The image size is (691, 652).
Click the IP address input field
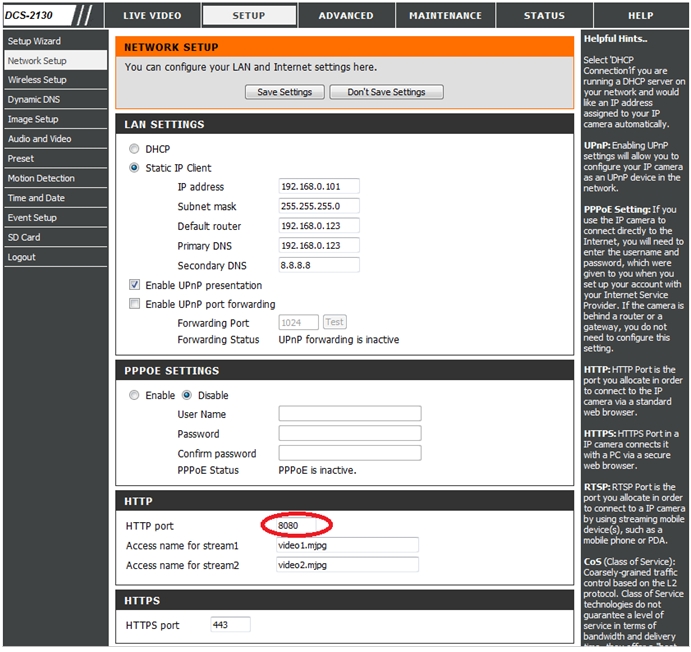318,187
